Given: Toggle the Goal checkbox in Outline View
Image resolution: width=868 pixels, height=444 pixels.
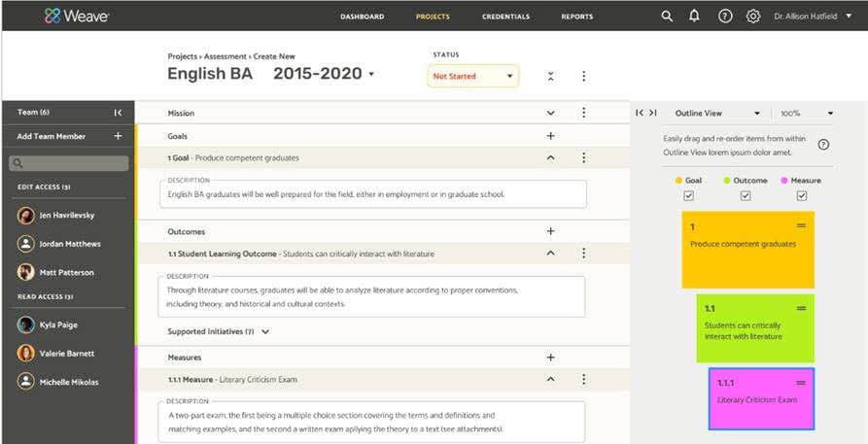Looking at the screenshot, I should 688,195.
